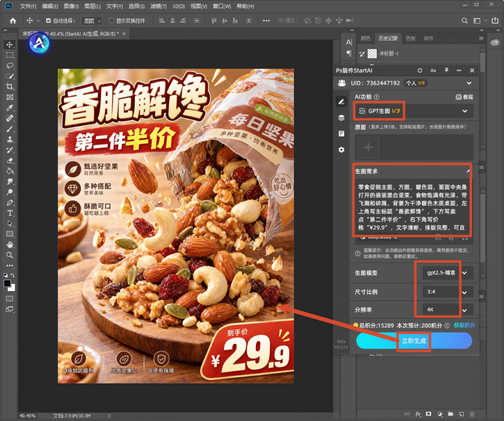The width and height of the screenshot is (504, 421).
Task: Select the Clone Stamp tool
Action: pos(10,139)
